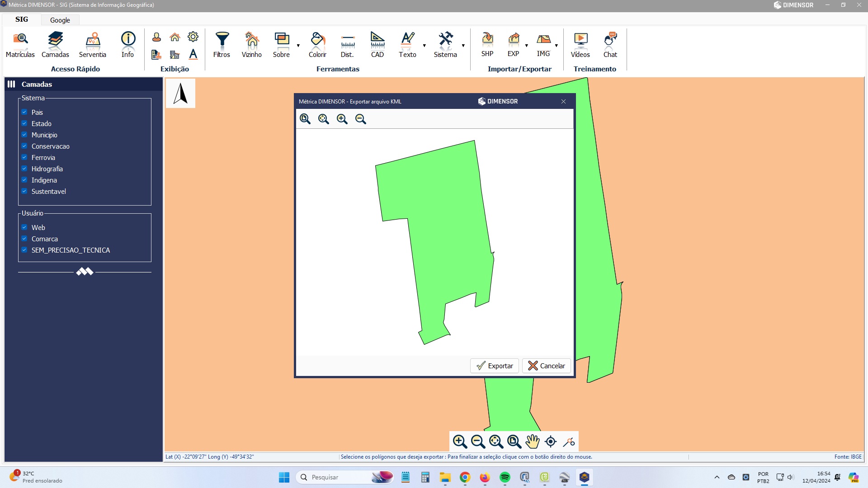Open the Serventia tool
Viewport: 868px width, 488px height.
point(93,45)
